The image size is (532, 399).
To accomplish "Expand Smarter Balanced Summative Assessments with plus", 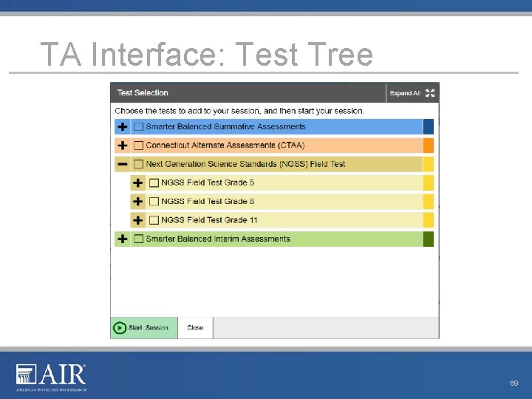I will pos(123,126).
